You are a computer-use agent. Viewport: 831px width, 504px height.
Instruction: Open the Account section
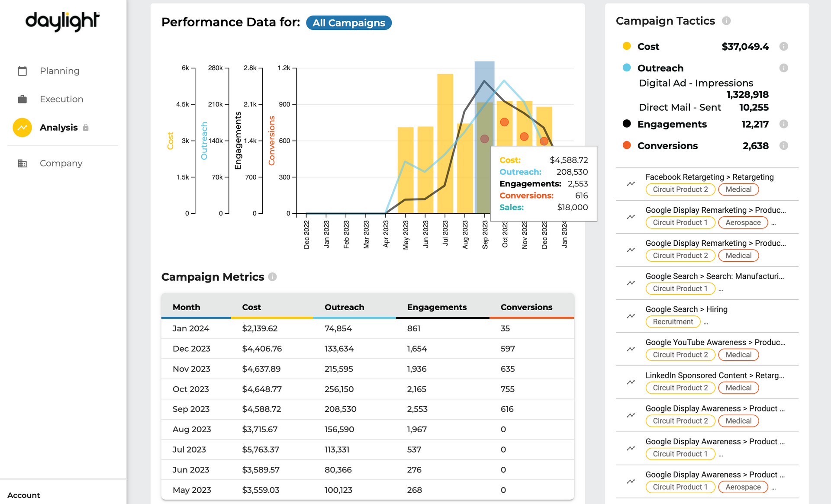24,495
